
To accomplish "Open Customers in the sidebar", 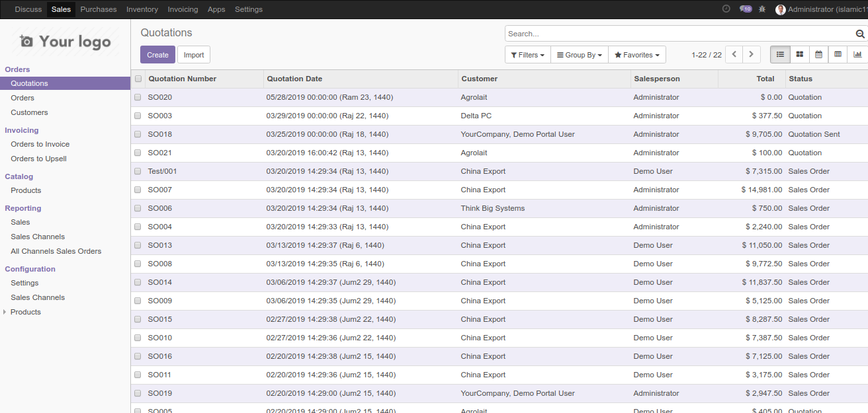I will pos(29,112).
